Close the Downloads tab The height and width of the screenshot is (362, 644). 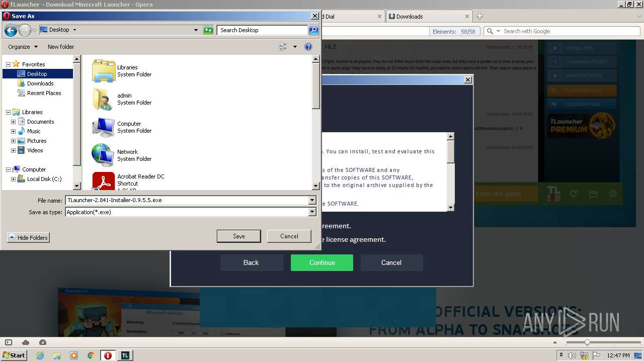[x=467, y=16]
